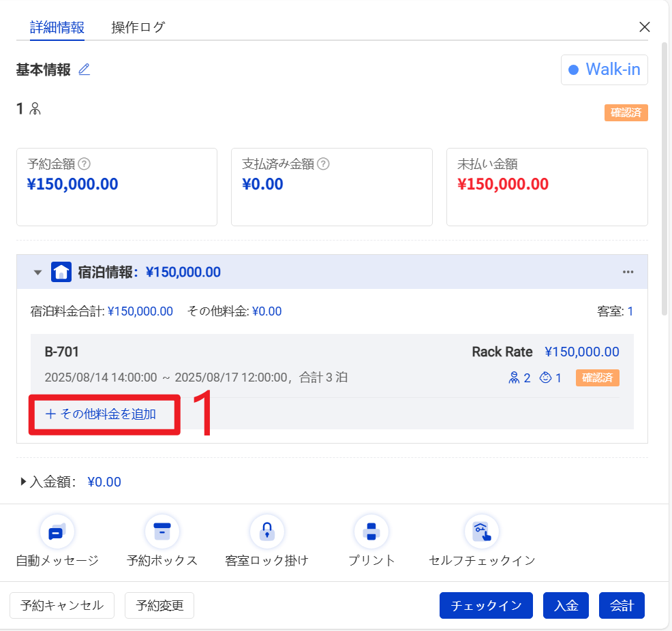Click the チェックイン button
Image resolution: width=672 pixels, height=631 pixels.
(485, 605)
